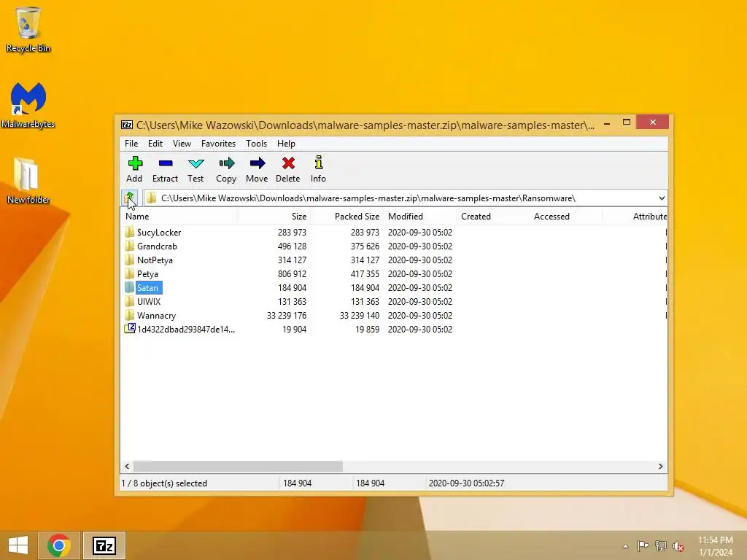Open the taskbar clock showing 11:54 PM
Image resolution: width=747 pixels, height=560 pixels.
point(715,545)
